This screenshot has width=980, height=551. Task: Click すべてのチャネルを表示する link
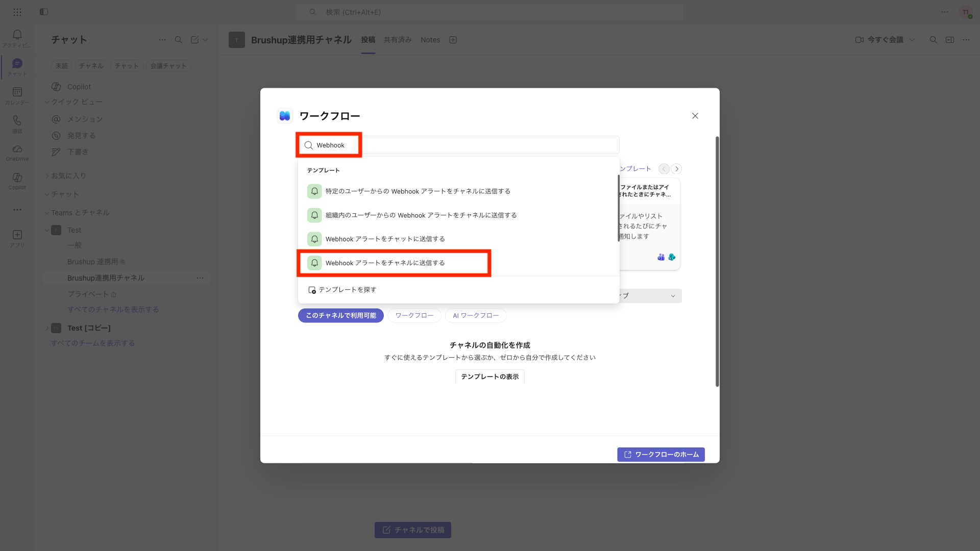coord(113,310)
